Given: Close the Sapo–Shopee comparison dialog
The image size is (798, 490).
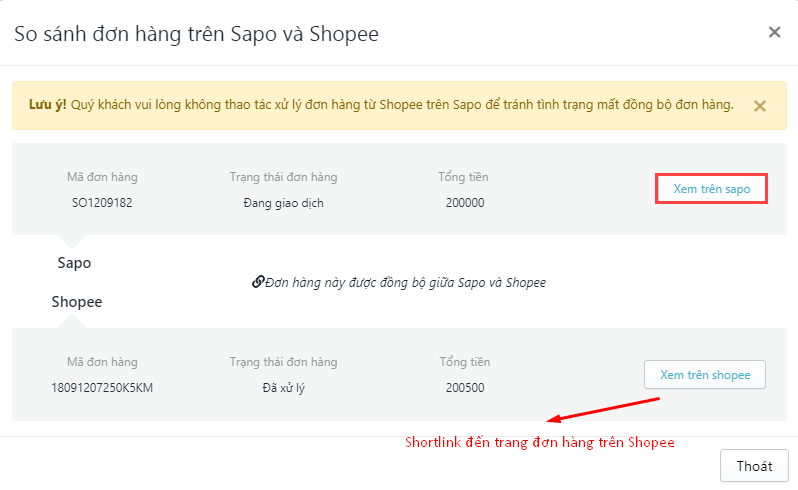Looking at the screenshot, I should click(x=774, y=32).
